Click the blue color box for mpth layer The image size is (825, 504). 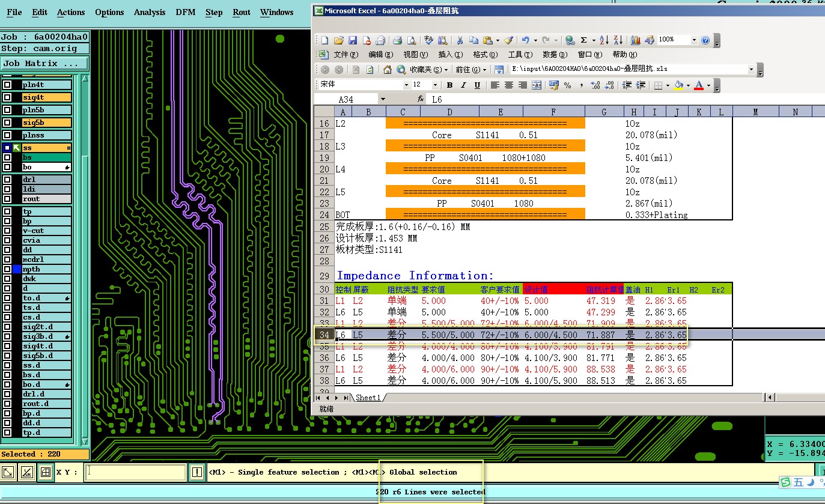click(x=17, y=269)
